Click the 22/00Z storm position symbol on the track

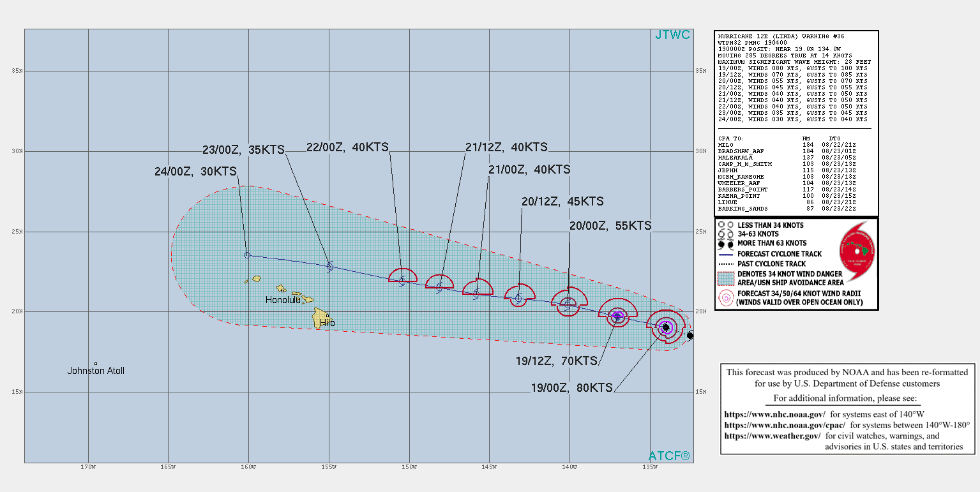click(402, 281)
